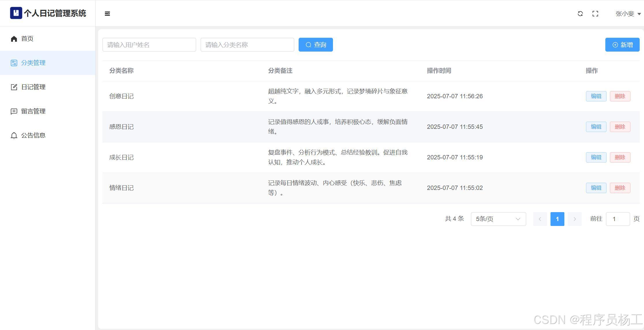The height and width of the screenshot is (330, 644).
Task: Focus the 请输入分类名称 input field
Action: [247, 45]
